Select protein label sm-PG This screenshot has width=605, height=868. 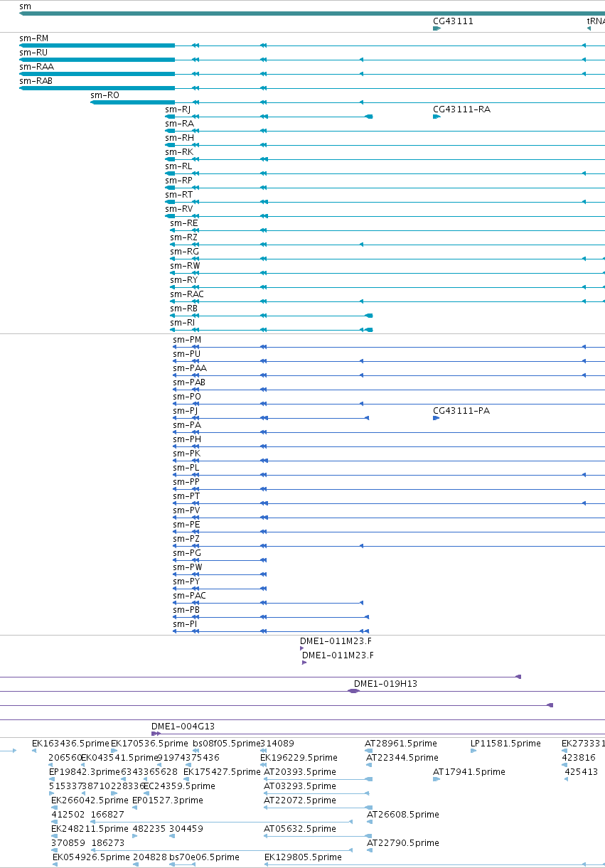coord(187,553)
